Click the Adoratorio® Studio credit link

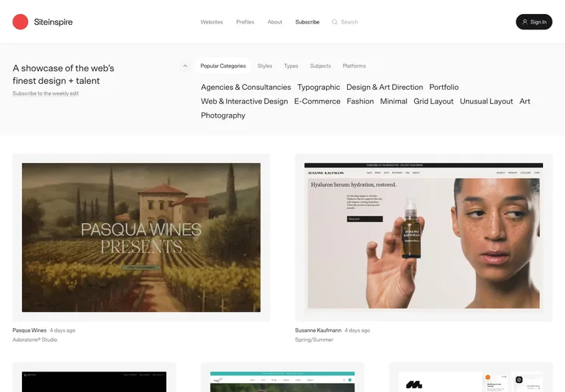coord(35,339)
